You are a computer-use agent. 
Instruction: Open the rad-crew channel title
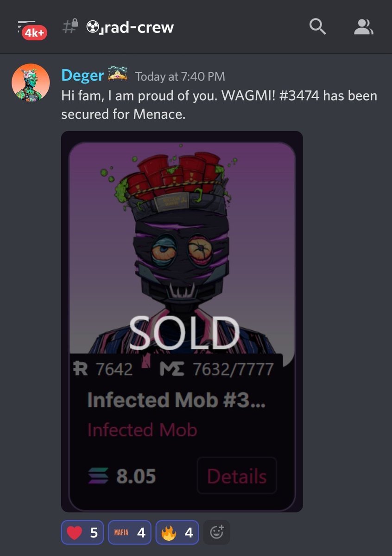click(130, 27)
